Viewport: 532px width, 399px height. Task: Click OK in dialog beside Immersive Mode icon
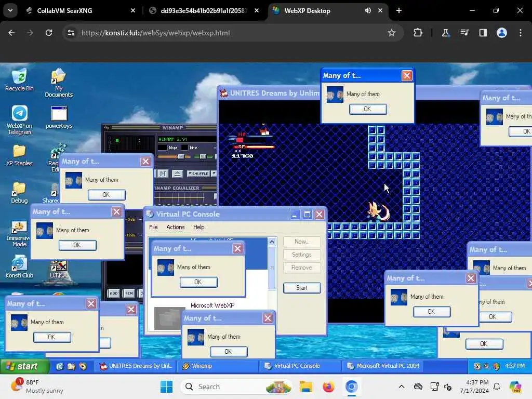(x=77, y=245)
